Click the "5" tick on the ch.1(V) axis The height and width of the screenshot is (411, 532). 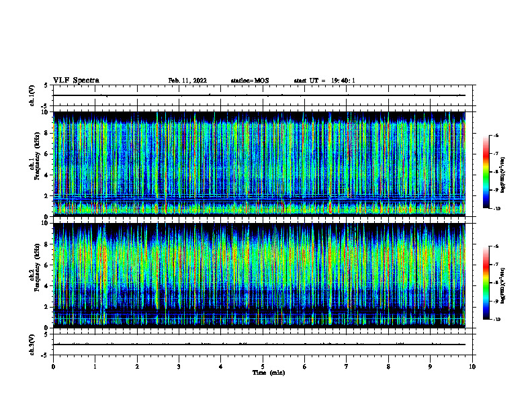(46, 85)
